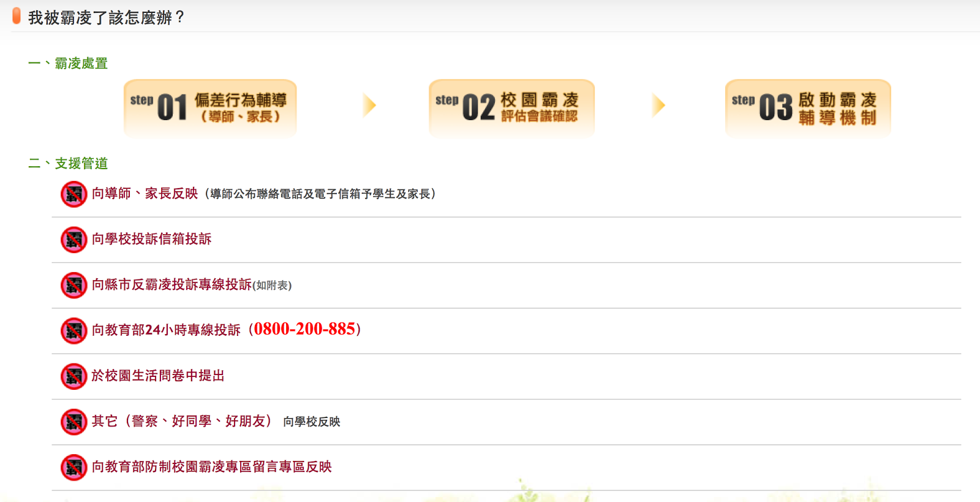Image resolution: width=980 pixels, height=502 pixels.
Task: Open the 向縣市反霸凌投訴專線投訴 link
Action: [x=171, y=284]
